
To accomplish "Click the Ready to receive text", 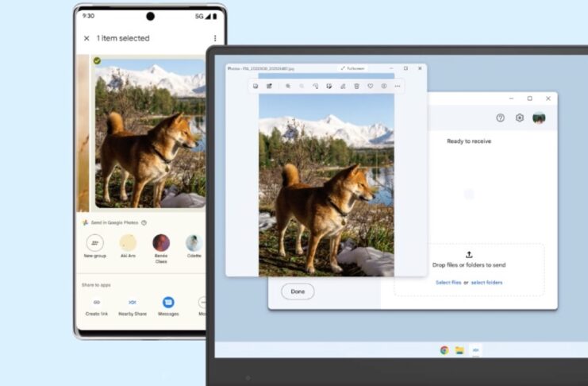I will point(469,141).
